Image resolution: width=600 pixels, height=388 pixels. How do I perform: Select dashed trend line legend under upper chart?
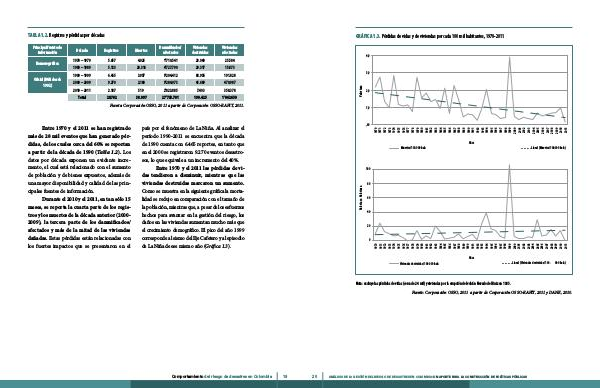(544, 148)
